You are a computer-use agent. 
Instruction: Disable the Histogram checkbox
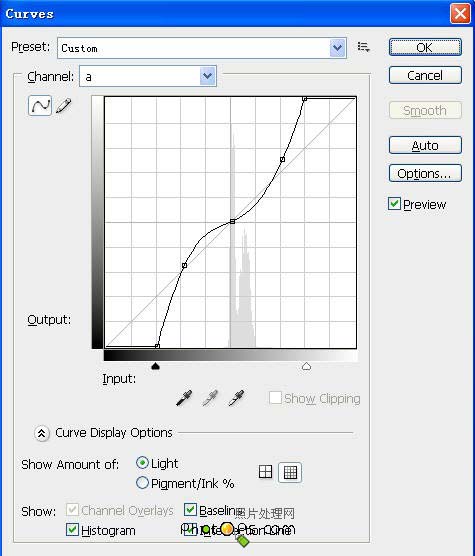[x=72, y=530]
